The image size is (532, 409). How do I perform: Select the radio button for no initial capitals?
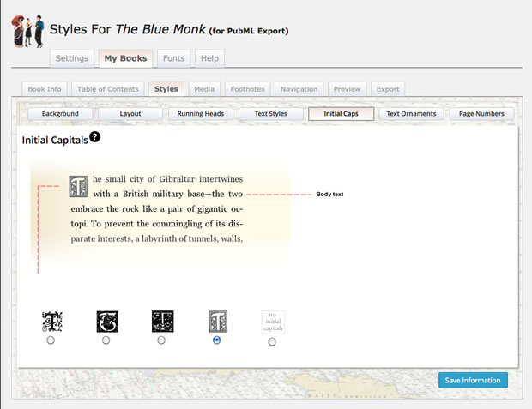click(x=272, y=341)
